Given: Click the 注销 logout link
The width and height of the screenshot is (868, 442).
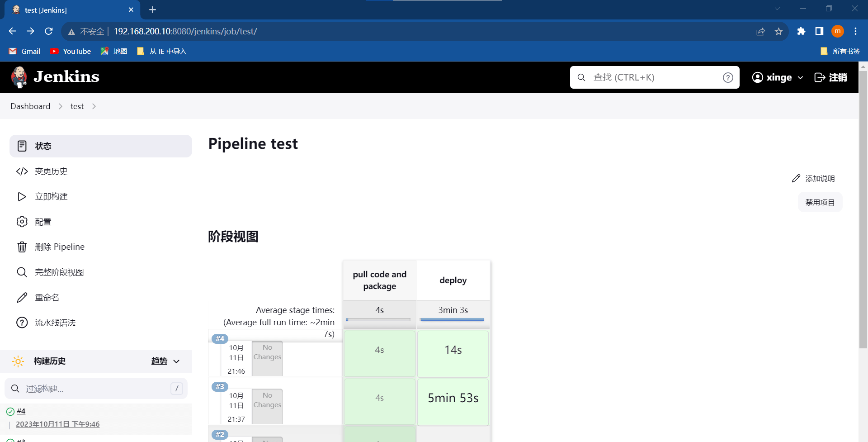Looking at the screenshot, I should click(x=830, y=77).
